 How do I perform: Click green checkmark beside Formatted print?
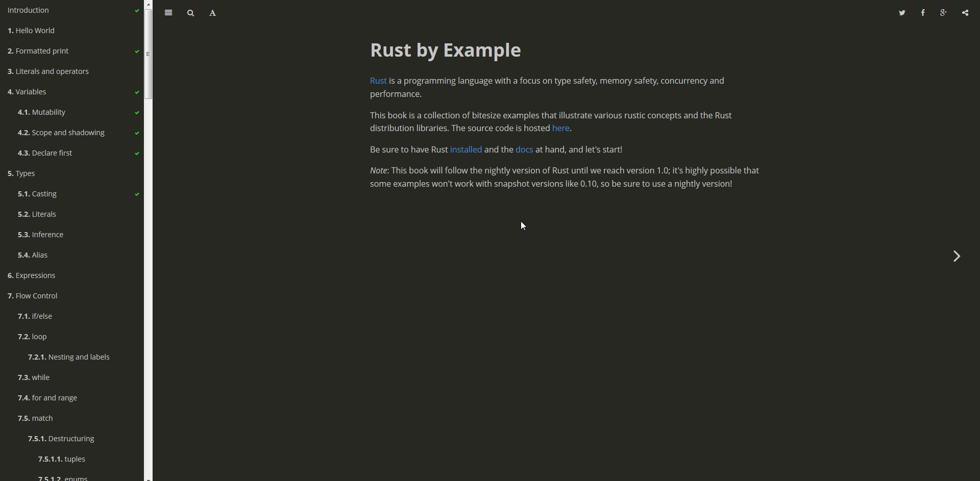pos(137,52)
